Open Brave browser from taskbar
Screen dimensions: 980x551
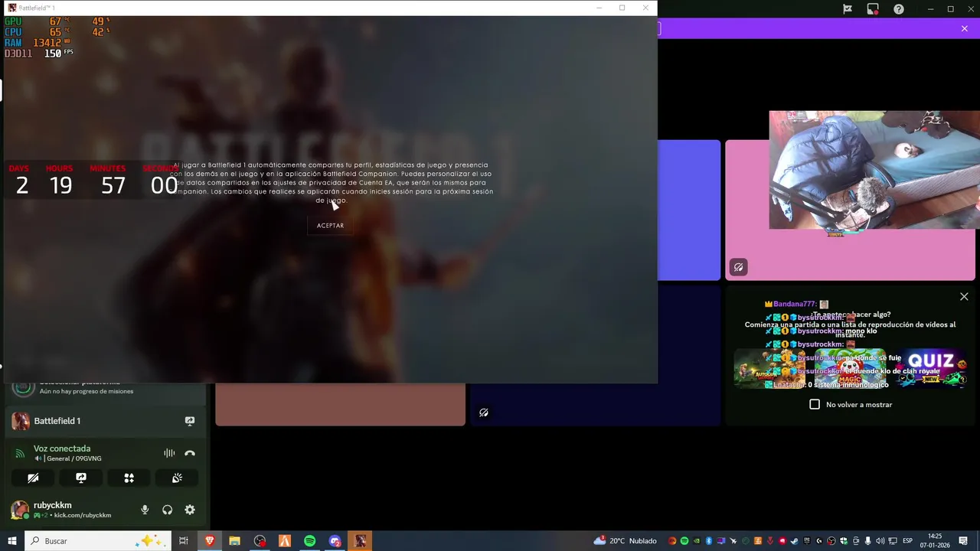(x=210, y=541)
